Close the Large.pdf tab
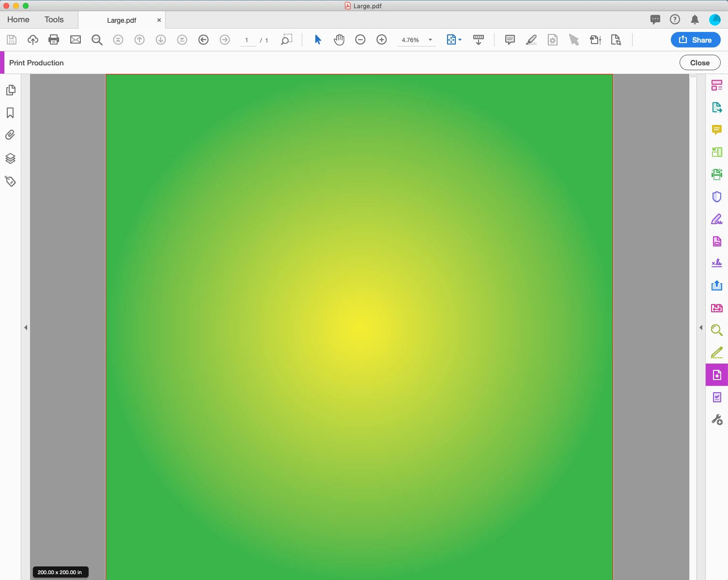This screenshot has height=580, width=728. tap(159, 20)
